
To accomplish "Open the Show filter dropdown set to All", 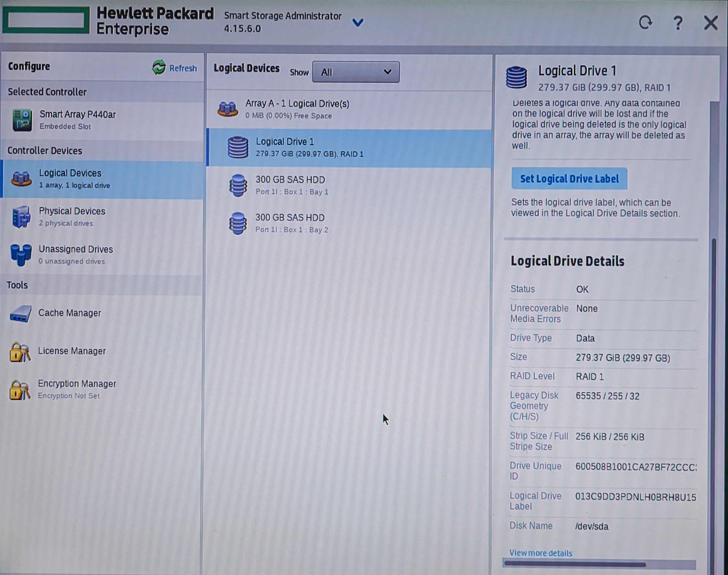I will (x=356, y=72).
